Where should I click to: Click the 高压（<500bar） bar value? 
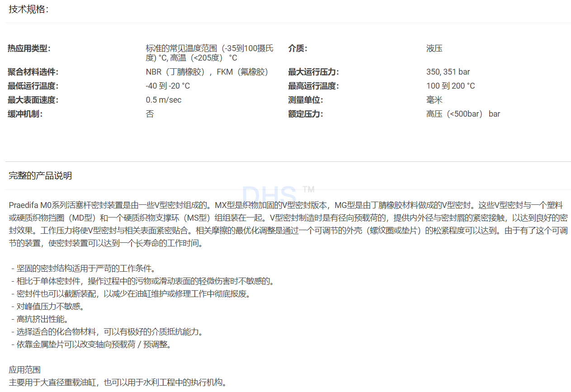[463, 114]
